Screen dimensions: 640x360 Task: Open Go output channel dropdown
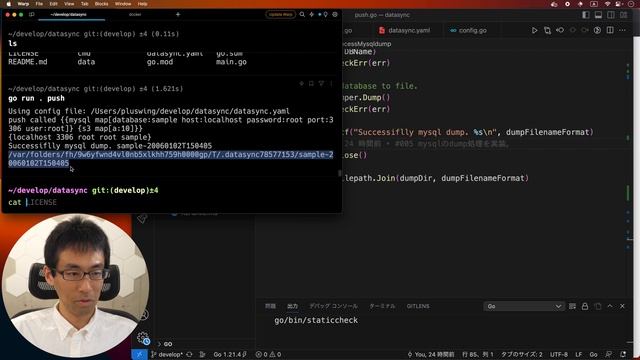(x=524, y=306)
